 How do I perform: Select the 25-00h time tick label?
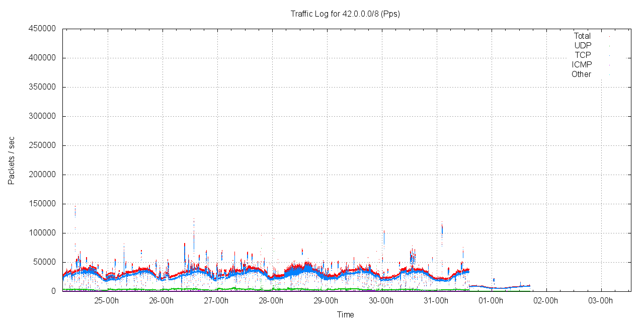pos(107,301)
